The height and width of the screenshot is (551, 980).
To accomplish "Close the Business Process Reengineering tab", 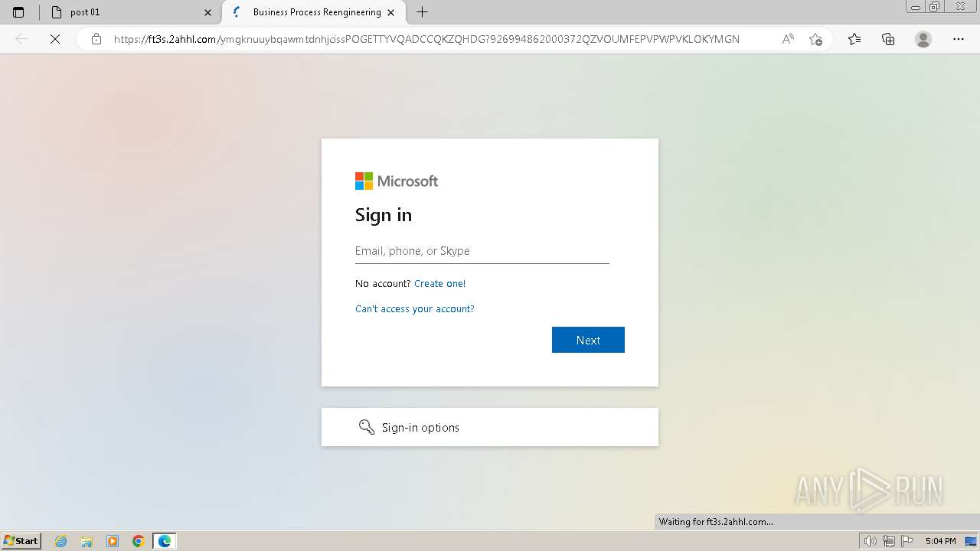I will click(391, 12).
